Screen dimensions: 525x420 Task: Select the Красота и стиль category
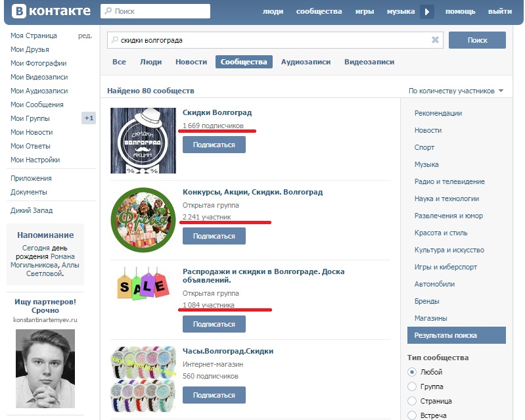click(441, 233)
